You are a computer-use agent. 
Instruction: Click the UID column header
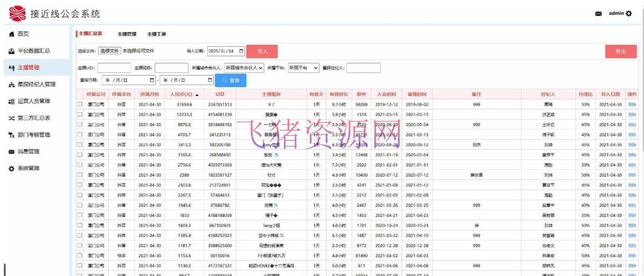(x=220, y=94)
